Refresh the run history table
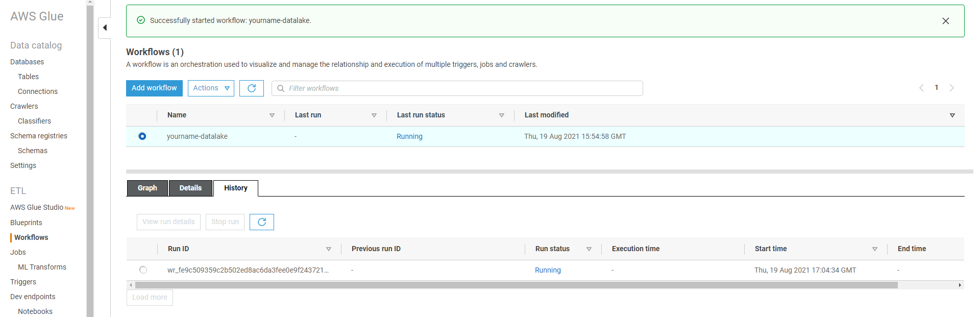Image resolution: width=980 pixels, height=317 pixels. (x=262, y=222)
